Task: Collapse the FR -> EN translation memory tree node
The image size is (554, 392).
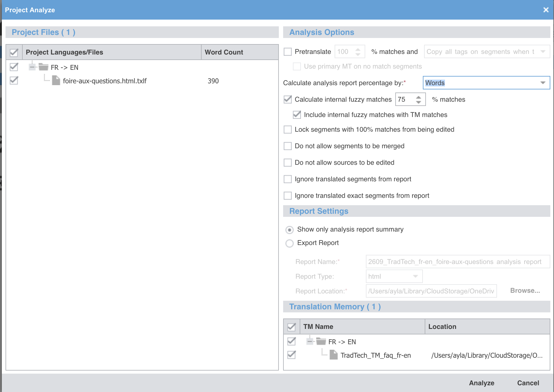Action: [310, 341]
